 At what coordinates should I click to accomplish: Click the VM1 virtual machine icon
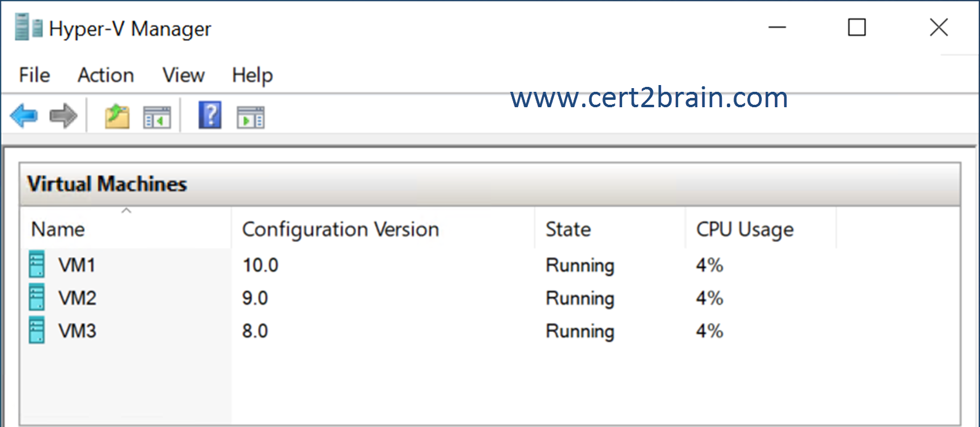38,264
